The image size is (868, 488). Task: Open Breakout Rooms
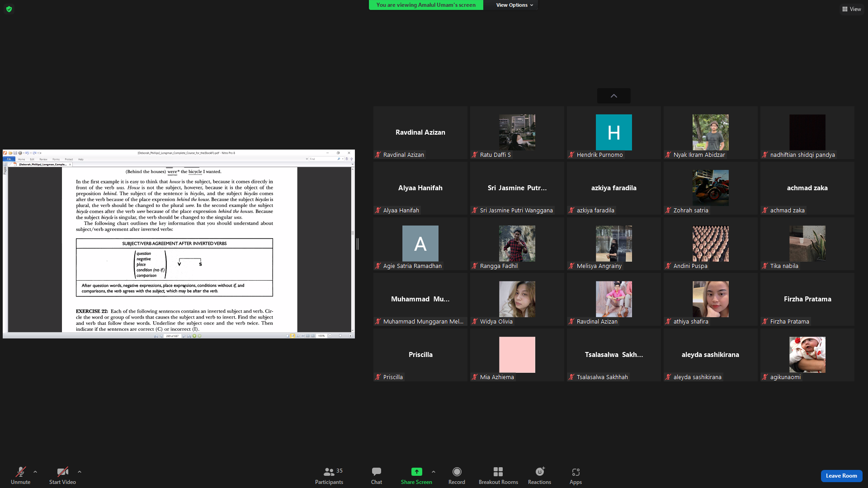click(x=498, y=475)
